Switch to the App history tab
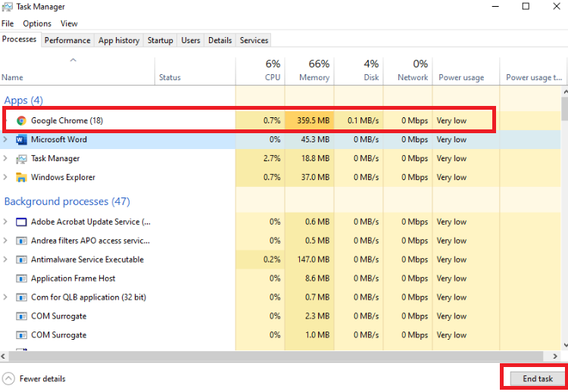 coord(119,40)
